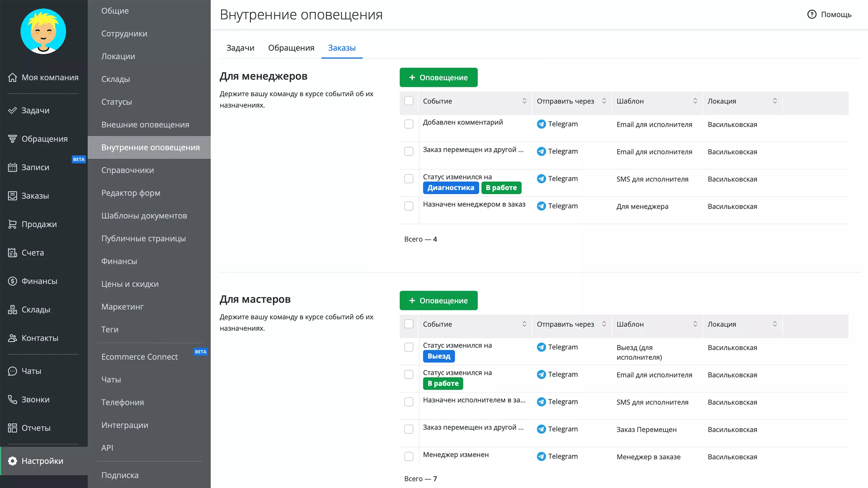
Task: Click the Помощь question mark icon
Action: click(812, 15)
